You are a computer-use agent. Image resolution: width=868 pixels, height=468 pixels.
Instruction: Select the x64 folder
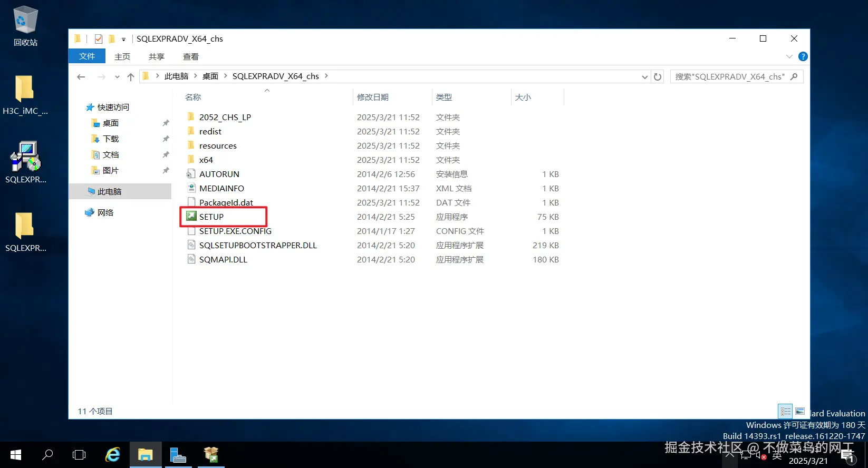point(206,160)
